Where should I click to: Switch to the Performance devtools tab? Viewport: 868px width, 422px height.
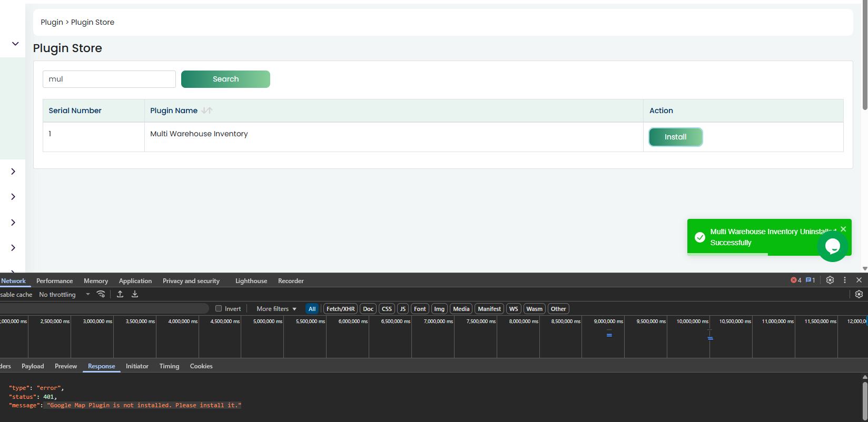[54, 281]
